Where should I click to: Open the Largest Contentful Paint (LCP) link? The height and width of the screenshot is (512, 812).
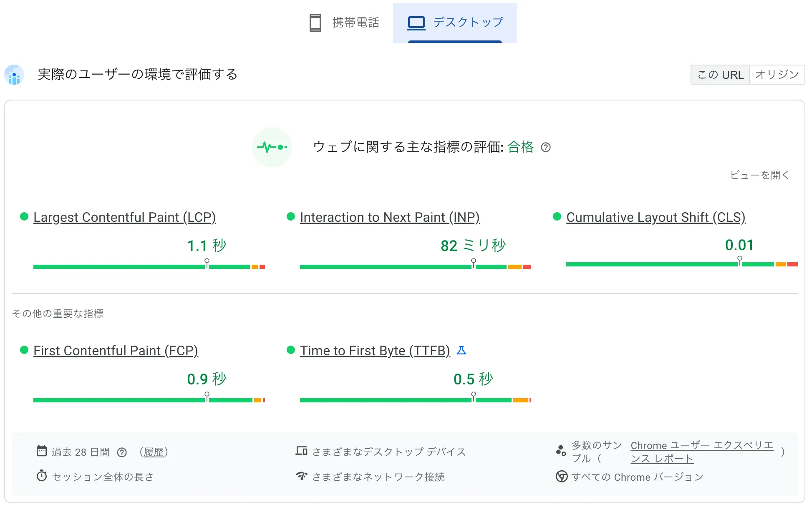124,217
